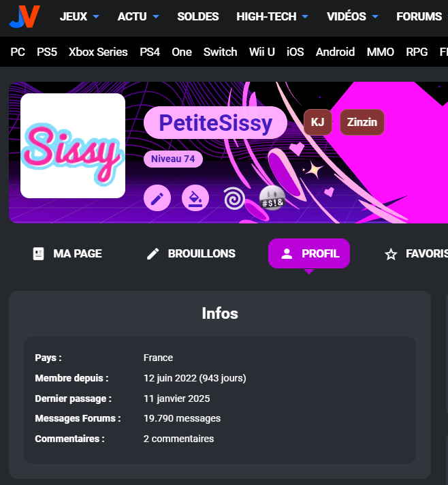Switch to the MA PAGE tab

point(67,253)
